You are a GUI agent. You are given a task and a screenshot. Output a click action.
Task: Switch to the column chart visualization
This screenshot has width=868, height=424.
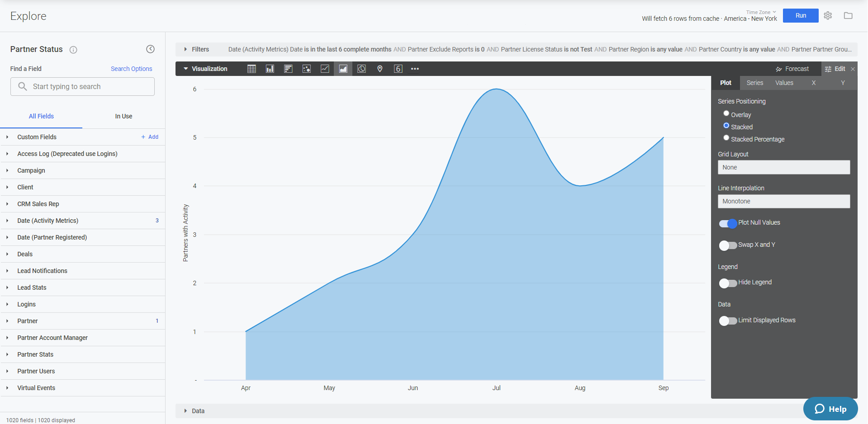[x=270, y=69]
